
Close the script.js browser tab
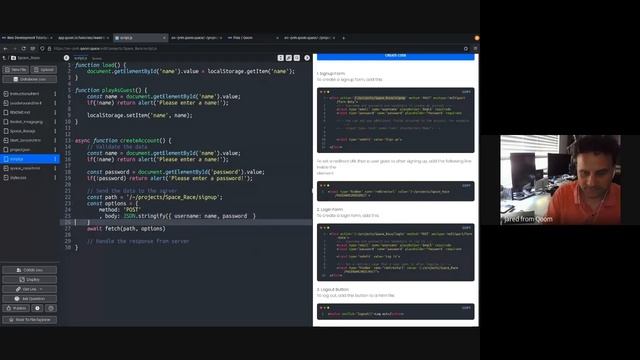click(x=164, y=38)
